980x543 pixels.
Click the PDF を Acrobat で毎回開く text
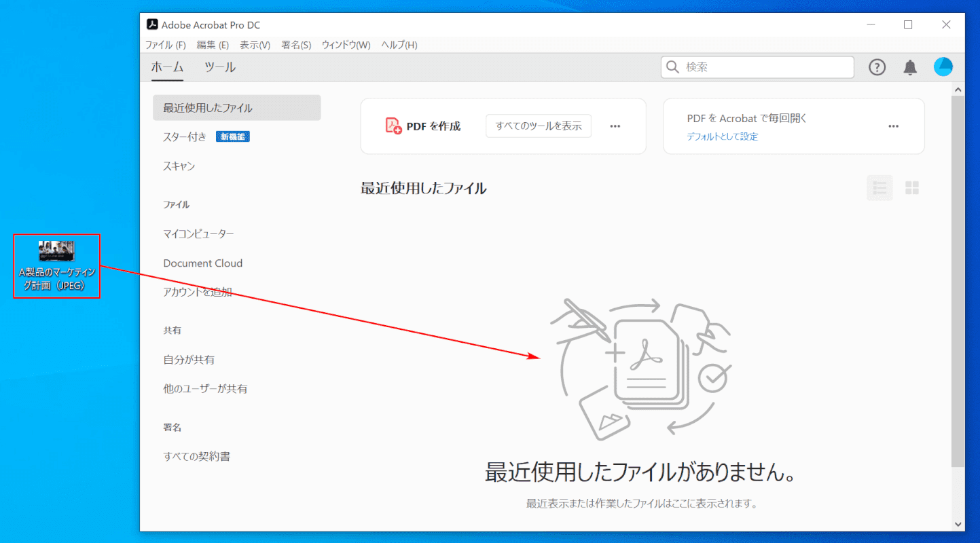pyautogui.click(x=746, y=118)
